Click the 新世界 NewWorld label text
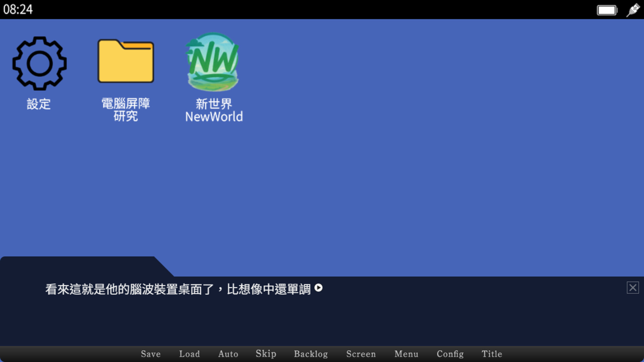The height and width of the screenshot is (362, 644). pos(214,110)
